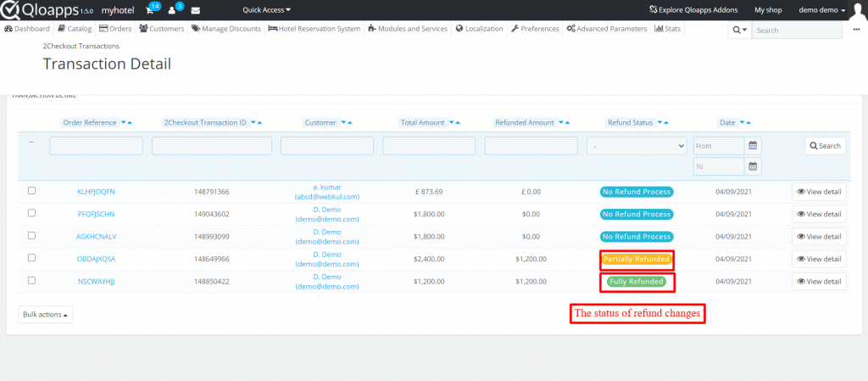This screenshot has height=381, width=868.
Task: Open the Orders menu
Action: [x=115, y=29]
